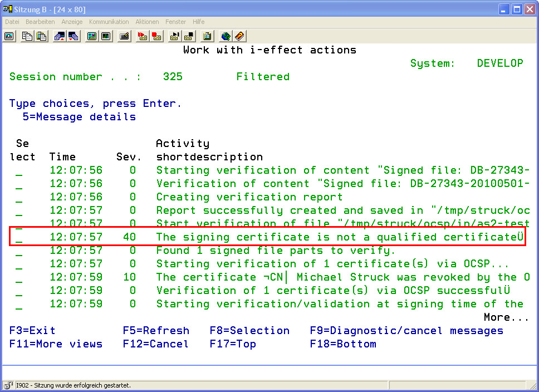This screenshot has height=392, width=539.
Task: Click the Stop macro recording icon
Action: 157,36
